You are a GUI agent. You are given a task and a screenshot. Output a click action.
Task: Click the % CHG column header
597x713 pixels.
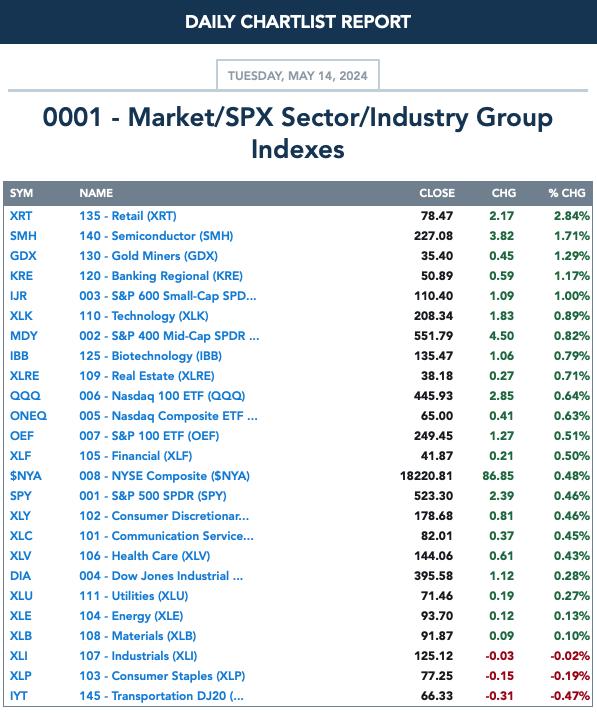click(x=567, y=193)
